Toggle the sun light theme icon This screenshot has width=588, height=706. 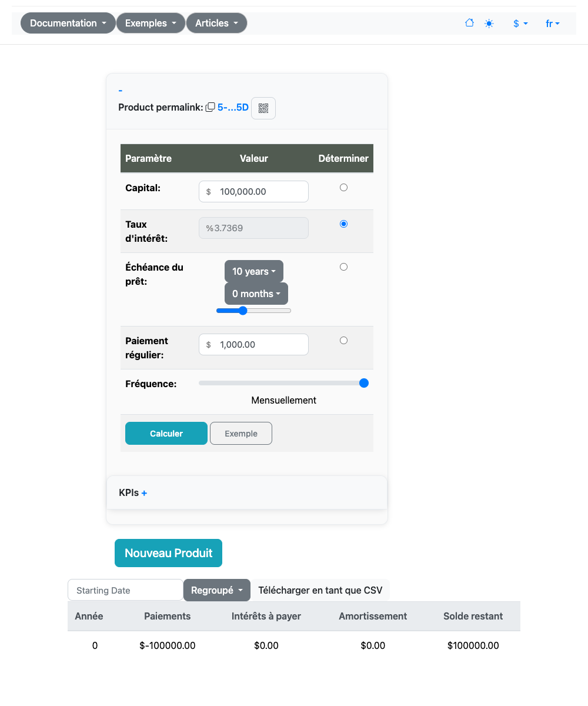point(489,24)
